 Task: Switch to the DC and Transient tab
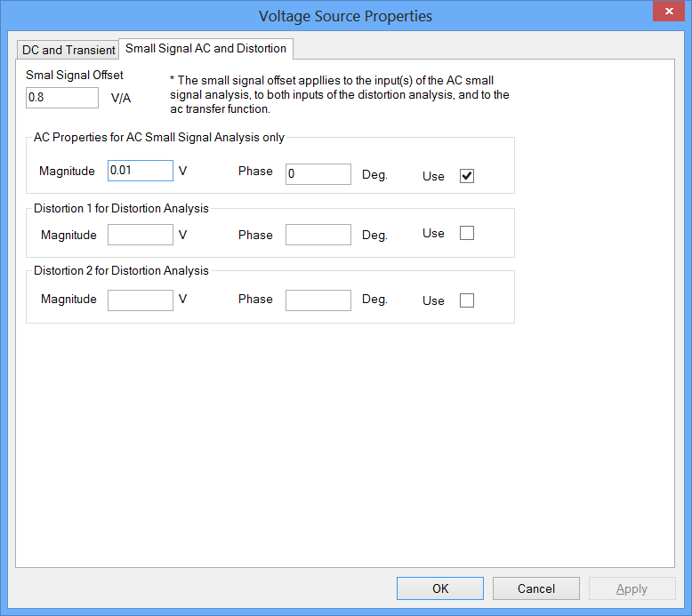pyautogui.click(x=68, y=50)
